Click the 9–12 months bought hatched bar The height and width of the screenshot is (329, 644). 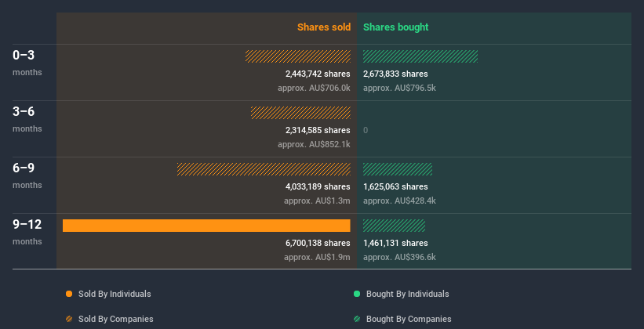(394, 226)
